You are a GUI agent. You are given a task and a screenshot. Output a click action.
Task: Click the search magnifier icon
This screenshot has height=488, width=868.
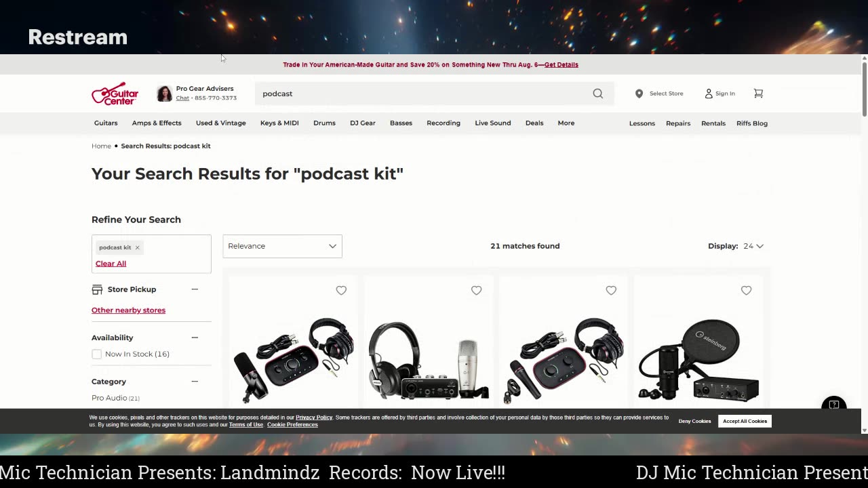coord(597,94)
